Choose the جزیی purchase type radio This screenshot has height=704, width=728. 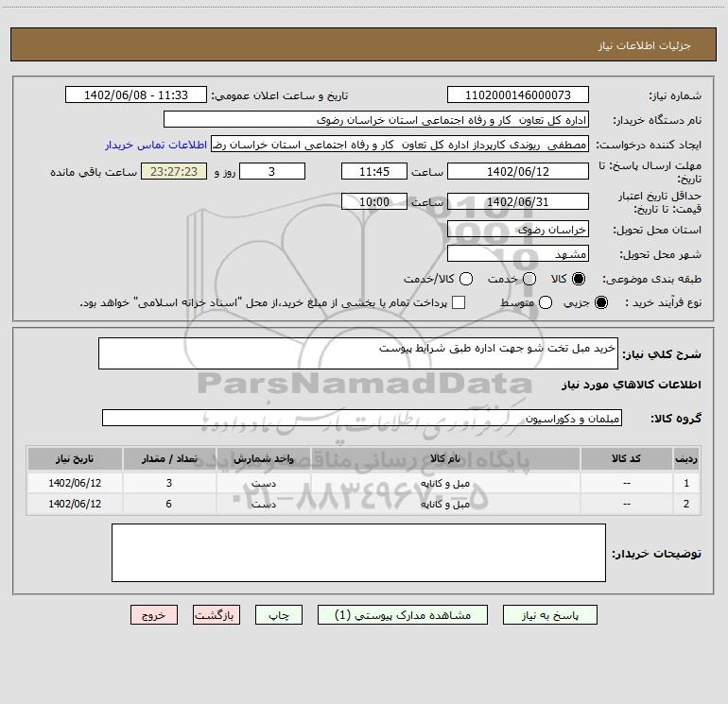pyautogui.click(x=600, y=302)
